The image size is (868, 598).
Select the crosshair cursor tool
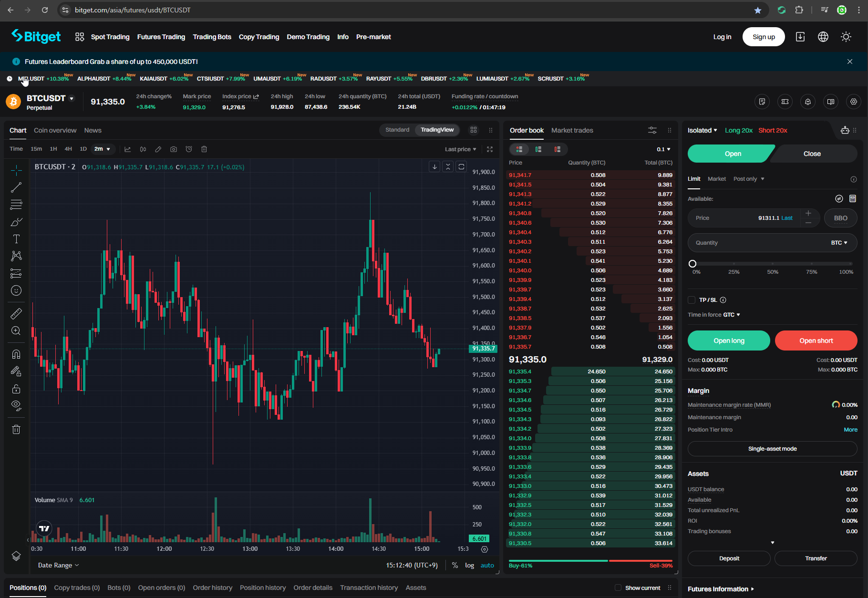click(x=16, y=170)
